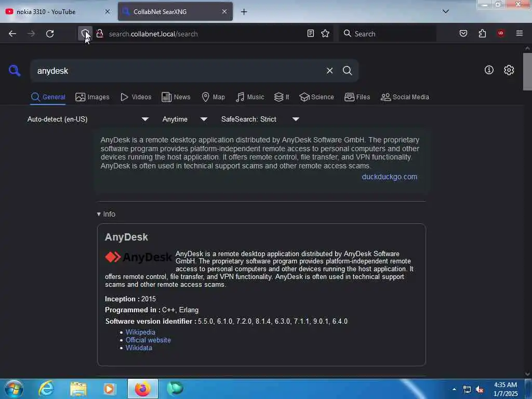Image resolution: width=532 pixels, height=399 pixels.
Task: Show hidden tray icons arrow
Action: click(x=454, y=389)
